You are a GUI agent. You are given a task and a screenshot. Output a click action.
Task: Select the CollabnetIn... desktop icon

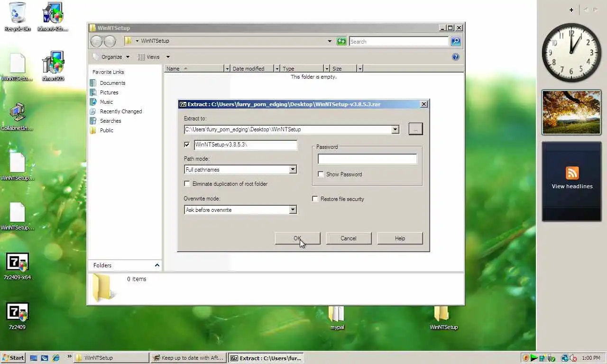pyautogui.click(x=17, y=116)
